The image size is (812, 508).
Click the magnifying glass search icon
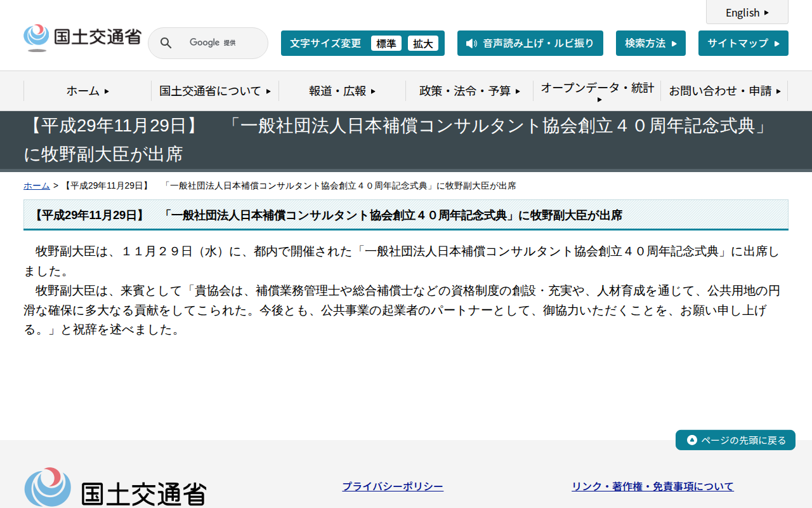(166, 43)
